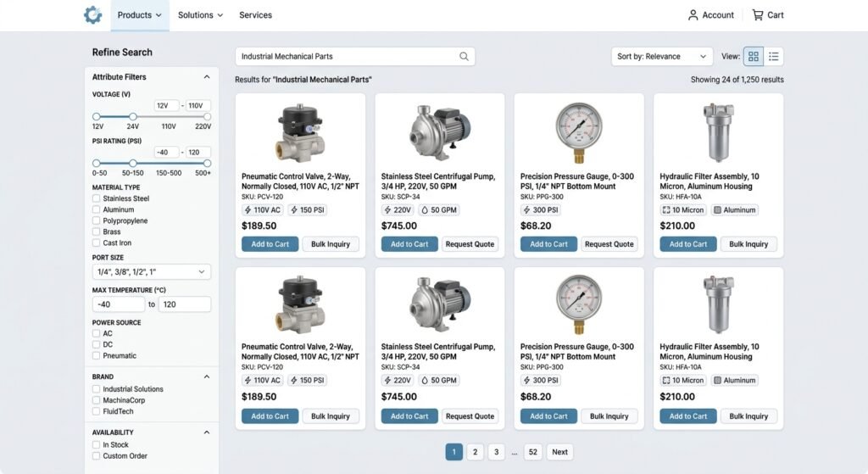Click second row filter 10 Micron tag

pyautogui.click(x=683, y=381)
